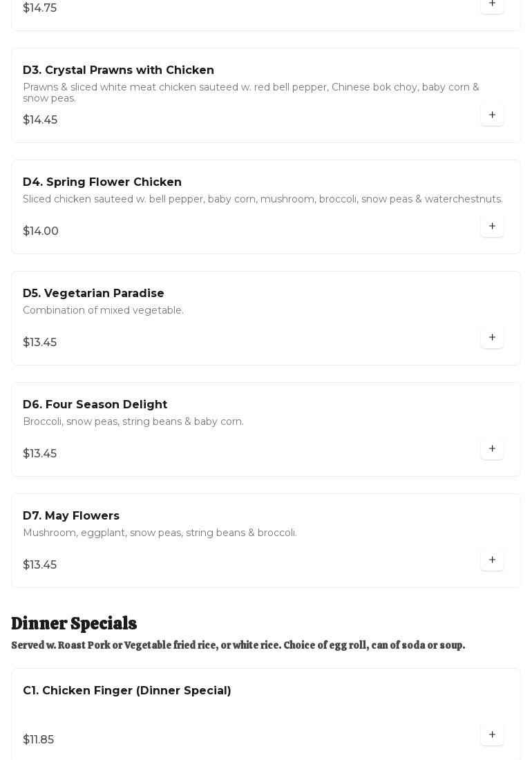Click the D4 sliced chicken description text
The image size is (532, 760).
coord(263,199)
